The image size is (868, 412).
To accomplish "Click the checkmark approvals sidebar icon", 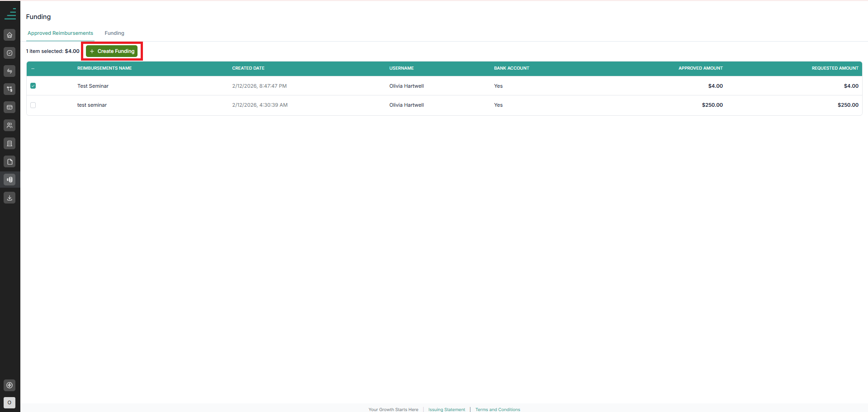I will click(9, 53).
